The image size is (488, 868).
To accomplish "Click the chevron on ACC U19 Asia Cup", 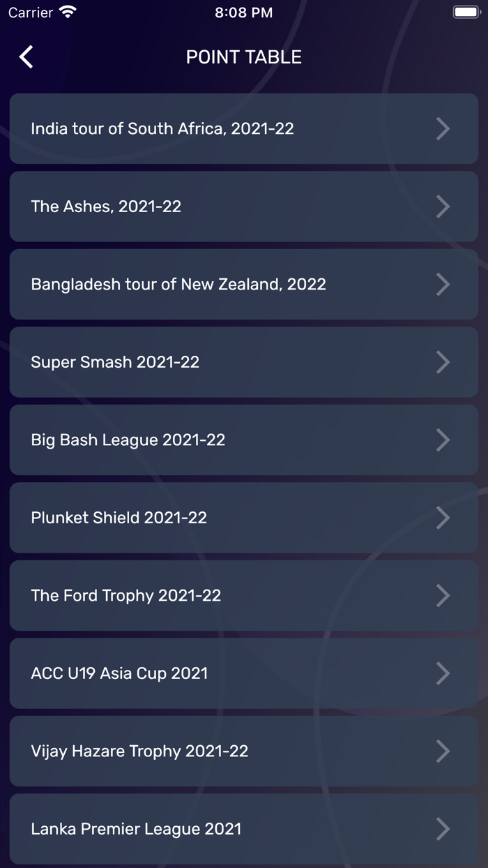I will click(x=443, y=673).
